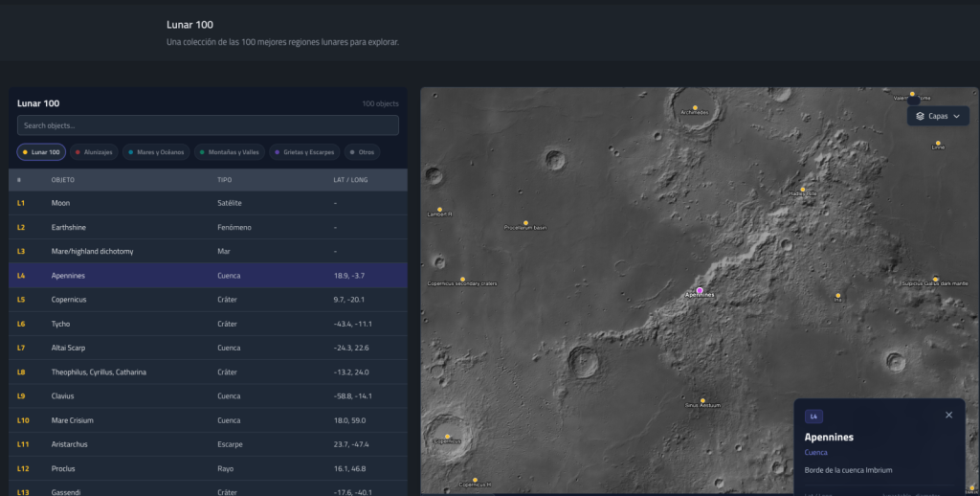Open the Capas layers dropdown
This screenshot has height=496, width=980.
click(938, 116)
